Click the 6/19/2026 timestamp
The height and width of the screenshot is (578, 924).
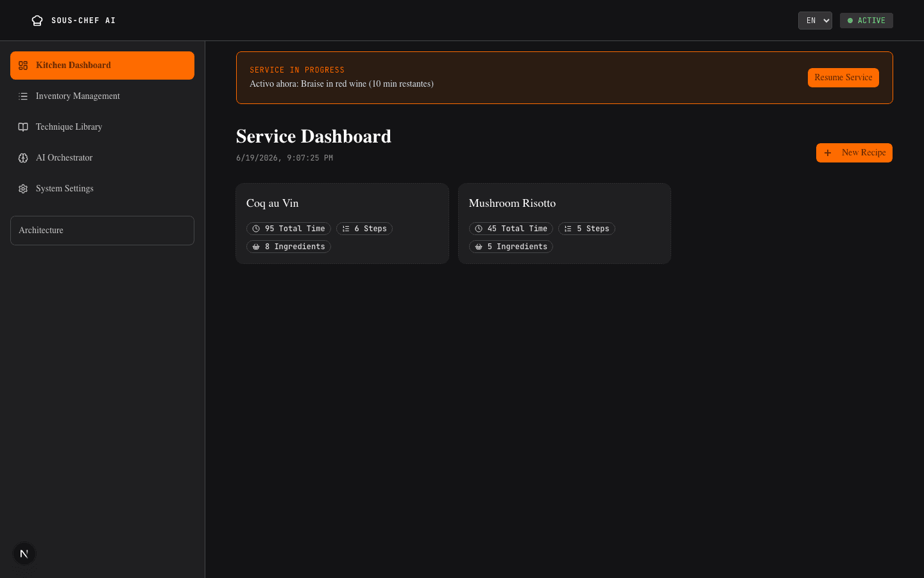[x=284, y=158]
